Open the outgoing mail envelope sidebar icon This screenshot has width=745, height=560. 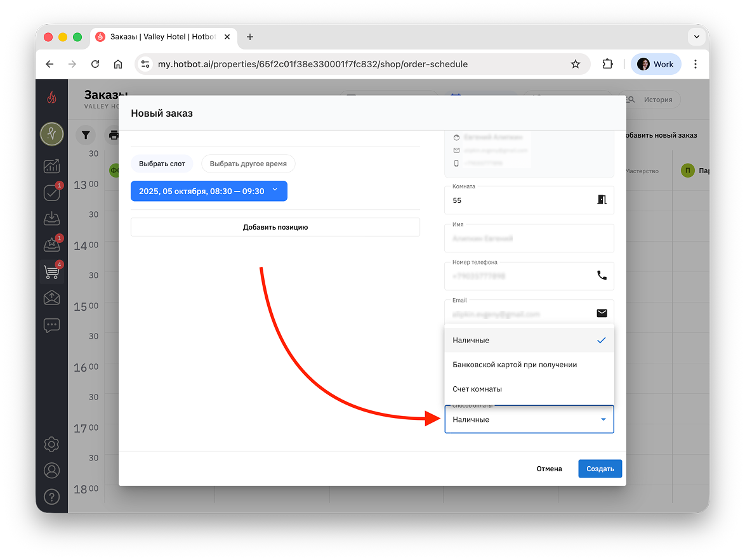coord(52,298)
